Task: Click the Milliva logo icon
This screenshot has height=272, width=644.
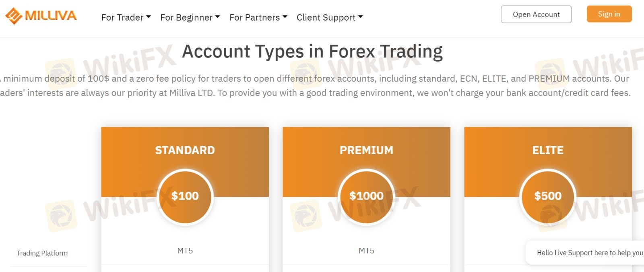Action: tap(14, 16)
